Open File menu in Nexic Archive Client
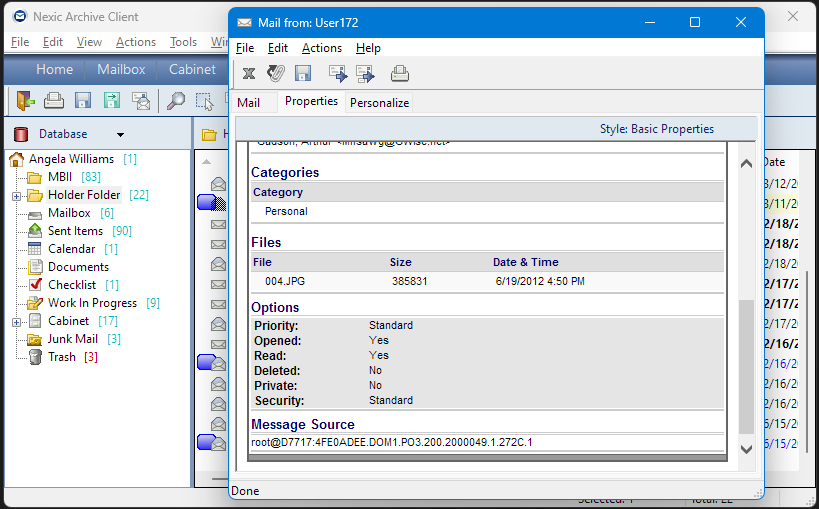Viewport: 819px width, 509px height. tap(20, 42)
